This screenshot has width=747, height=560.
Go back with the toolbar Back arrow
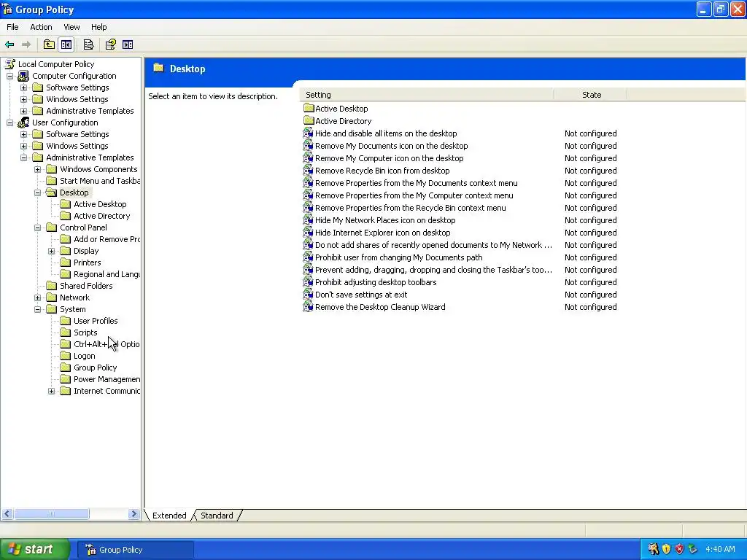(9, 44)
